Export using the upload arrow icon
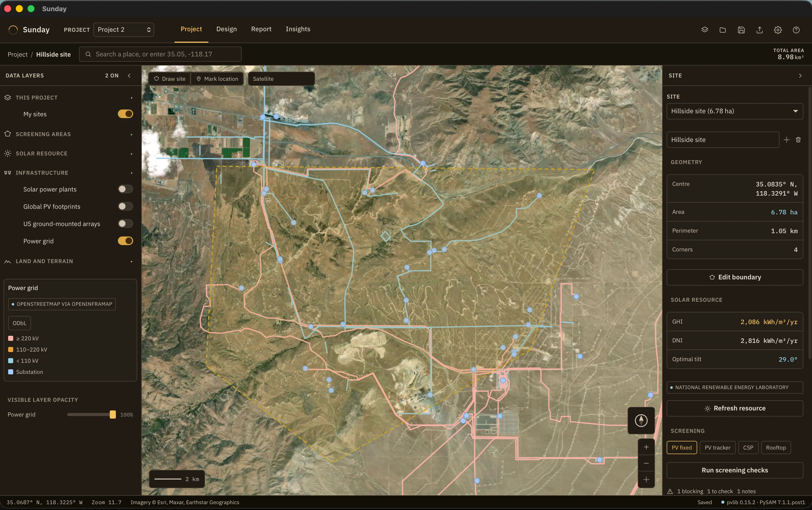Image resolution: width=812 pixels, height=510 pixels. click(759, 30)
